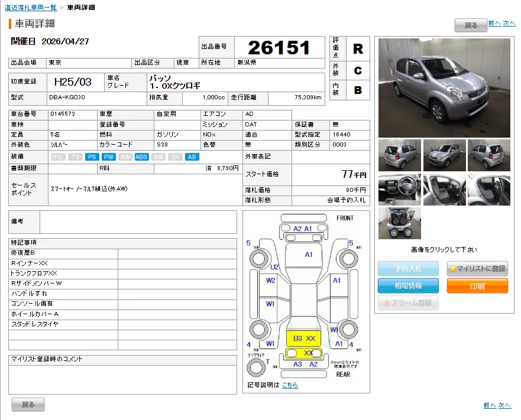Open bottom 次へ link
This screenshot has height=420, width=521.
[x=504, y=405]
